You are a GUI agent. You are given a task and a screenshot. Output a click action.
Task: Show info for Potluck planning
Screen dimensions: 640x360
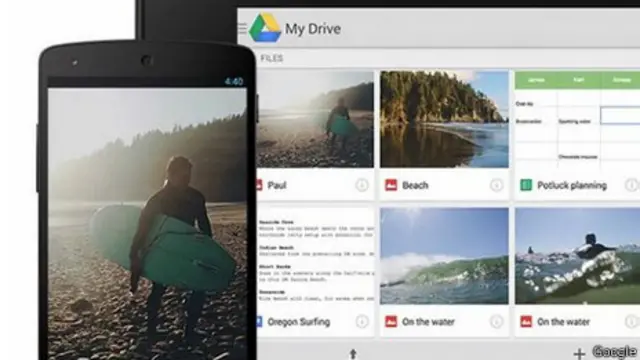(x=631, y=185)
